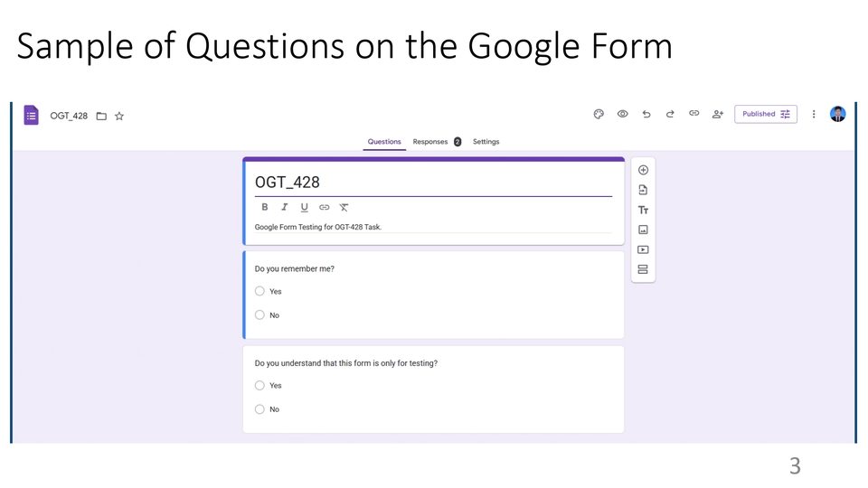Select Yes for 'Do you remember me?'
Viewport: 868px width, 488px height.
pos(259,291)
